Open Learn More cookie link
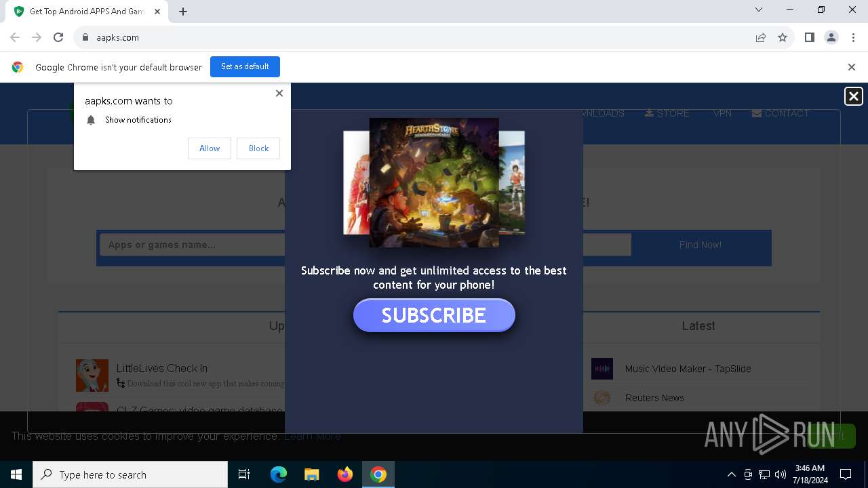 (x=313, y=436)
